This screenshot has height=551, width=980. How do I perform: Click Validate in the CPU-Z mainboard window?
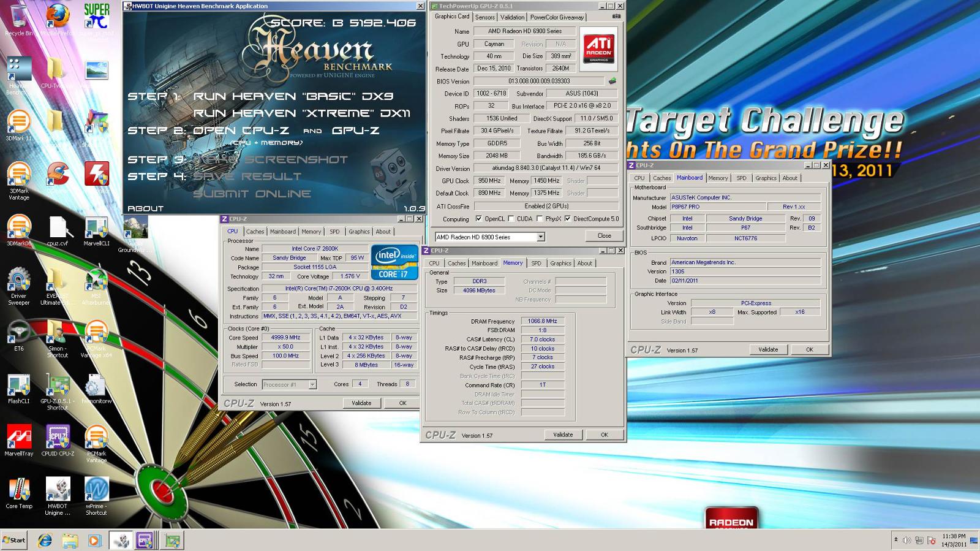pos(768,350)
